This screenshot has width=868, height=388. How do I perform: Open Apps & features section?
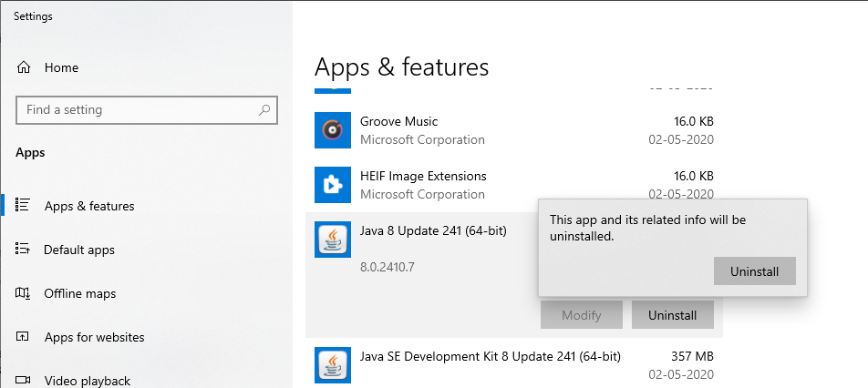(x=89, y=206)
